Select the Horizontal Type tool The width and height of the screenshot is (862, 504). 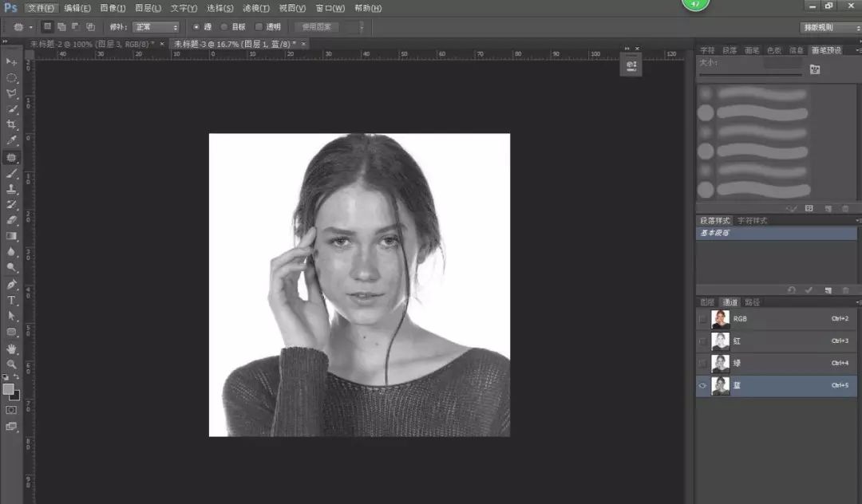(x=11, y=300)
